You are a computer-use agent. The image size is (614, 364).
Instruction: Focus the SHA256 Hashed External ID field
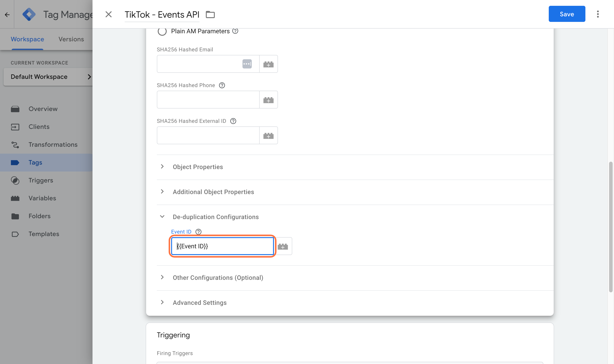point(208,135)
